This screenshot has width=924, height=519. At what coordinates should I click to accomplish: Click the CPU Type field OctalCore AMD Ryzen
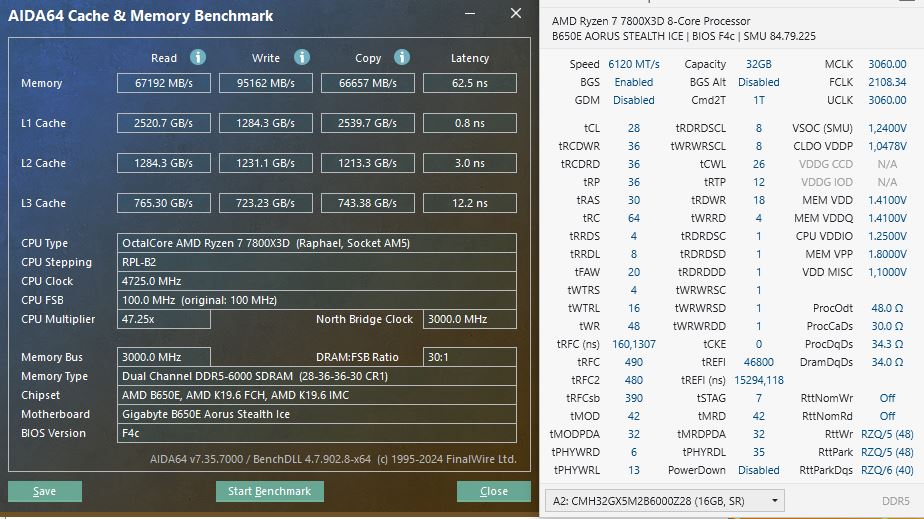click(x=317, y=243)
